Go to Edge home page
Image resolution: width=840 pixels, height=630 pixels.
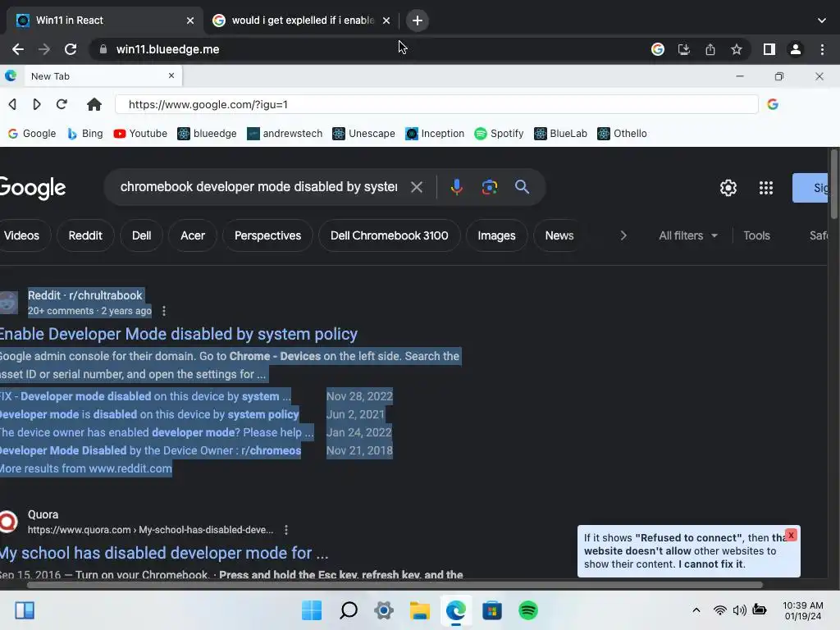pos(94,104)
